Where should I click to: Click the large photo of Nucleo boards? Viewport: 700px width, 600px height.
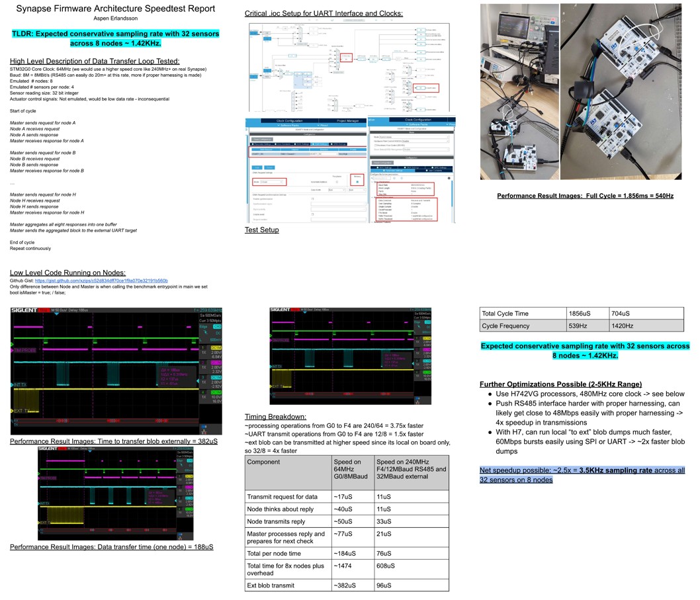(x=620, y=91)
